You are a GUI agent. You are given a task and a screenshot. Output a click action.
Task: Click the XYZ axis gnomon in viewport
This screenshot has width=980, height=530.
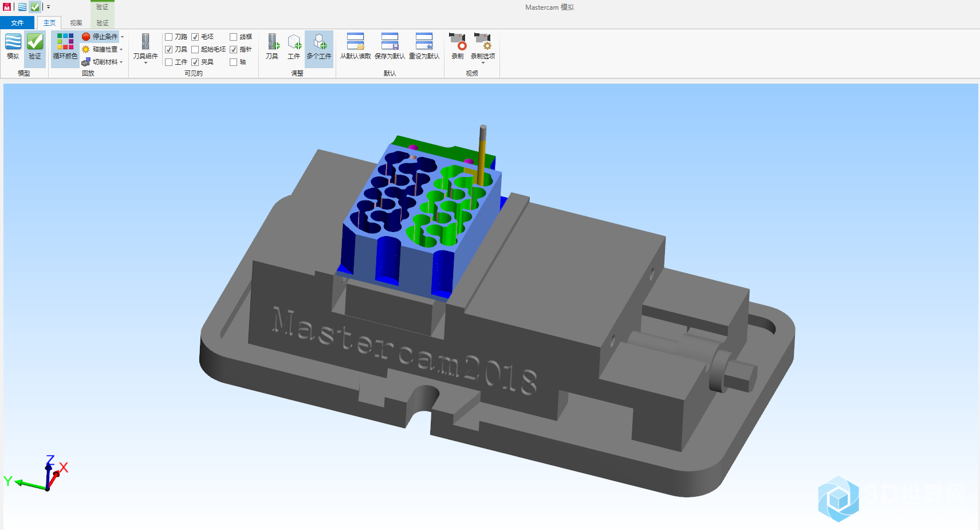tap(36, 474)
